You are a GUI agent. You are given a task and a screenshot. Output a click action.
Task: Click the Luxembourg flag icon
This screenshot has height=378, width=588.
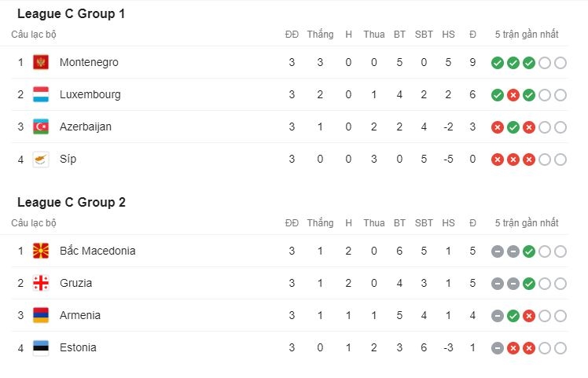tap(41, 94)
